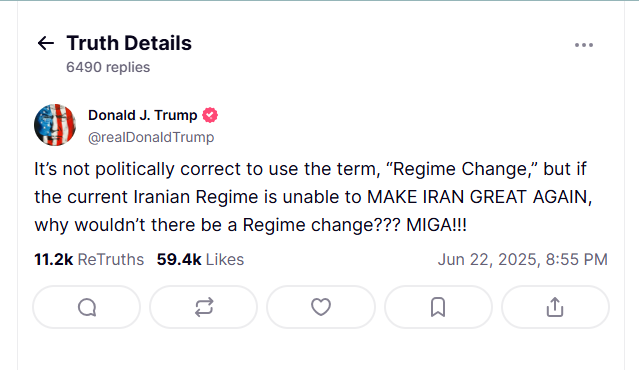Open Donald J. Trump display name link
This screenshot has width=639, height=370.
click(x=143, y=115)
